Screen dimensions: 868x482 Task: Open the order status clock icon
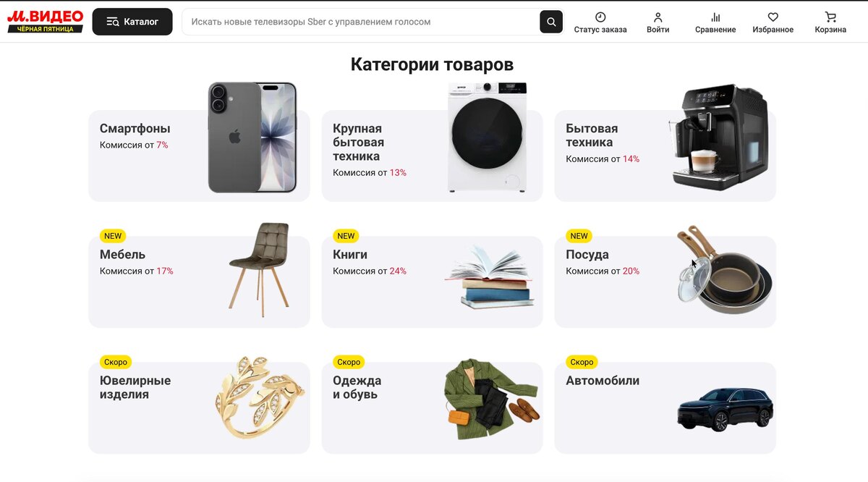(x=600, y=17)
